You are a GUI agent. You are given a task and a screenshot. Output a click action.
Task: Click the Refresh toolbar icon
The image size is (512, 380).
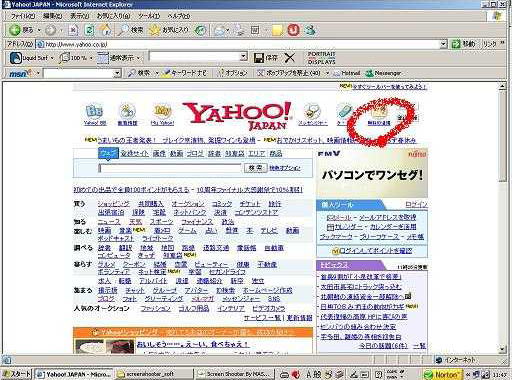(89, 30)
